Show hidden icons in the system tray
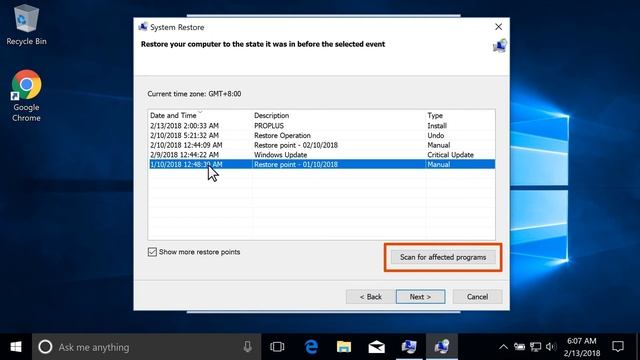The width and height of the screenshot is (640, 360). pos(503,347)
